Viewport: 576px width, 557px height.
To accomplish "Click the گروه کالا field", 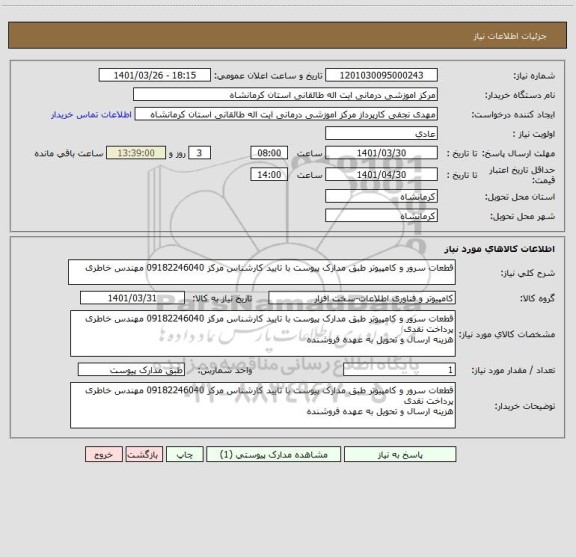I will 362,298.
